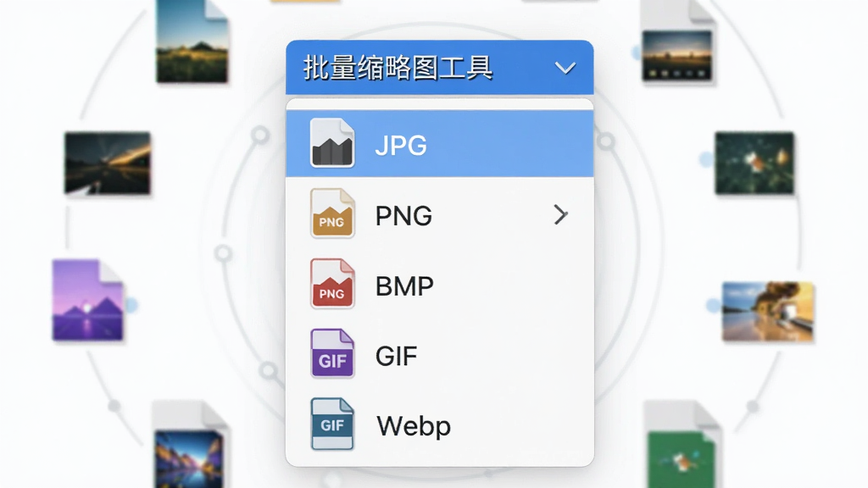Expand the PNG submenu arrow

561,214
